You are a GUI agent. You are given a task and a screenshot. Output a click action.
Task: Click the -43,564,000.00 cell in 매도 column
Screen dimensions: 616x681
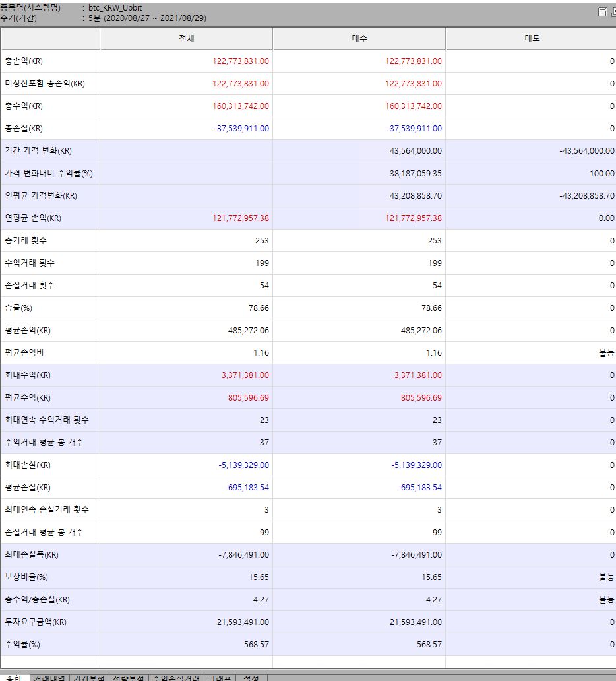coord(586,151)
